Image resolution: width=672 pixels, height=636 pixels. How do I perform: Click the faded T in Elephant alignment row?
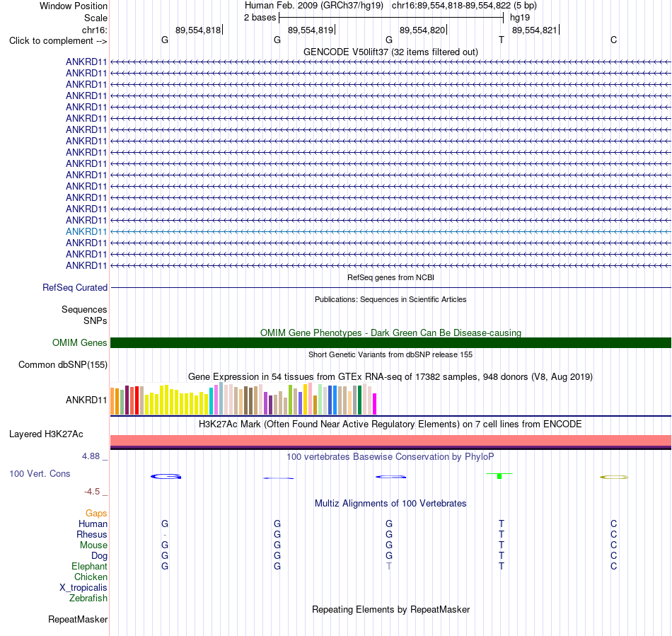(x=389, y=566)
